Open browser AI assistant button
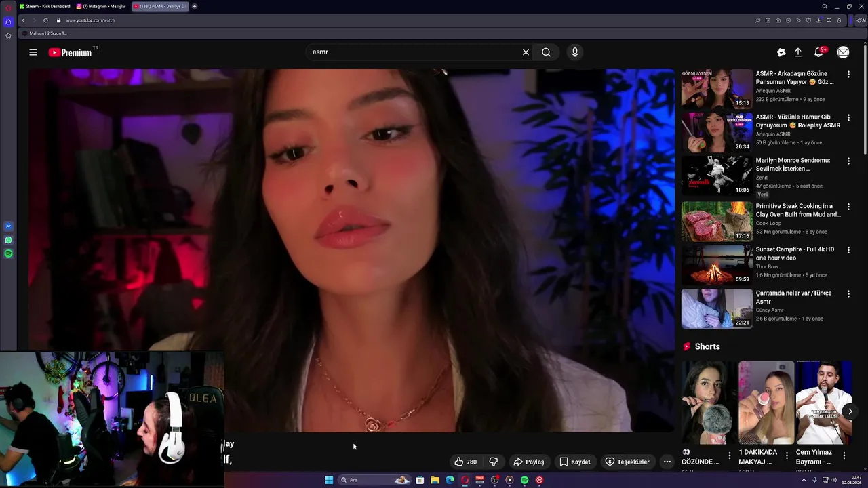The image size is (868, 488). 861,20
